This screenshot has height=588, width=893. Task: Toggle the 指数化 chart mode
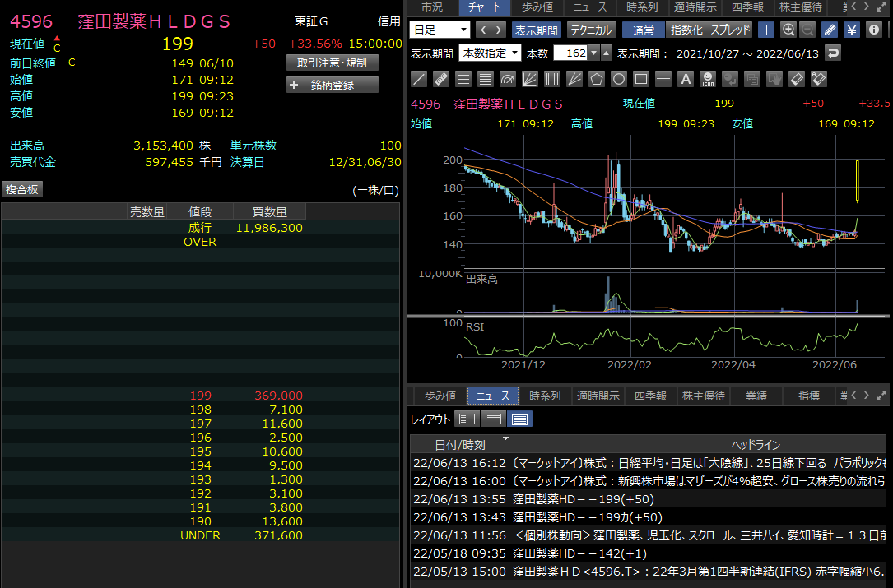pyautogui.click(x=686, y=30)
